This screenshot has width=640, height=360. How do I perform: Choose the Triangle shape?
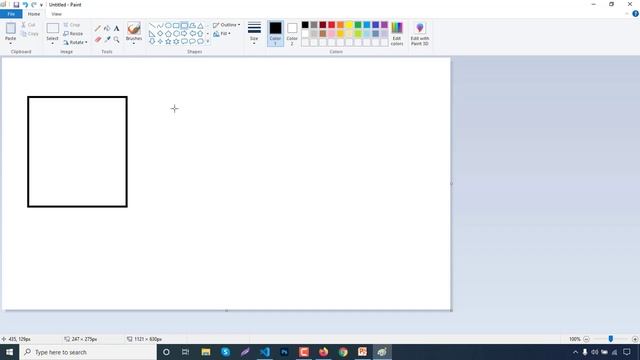point(200,25)
